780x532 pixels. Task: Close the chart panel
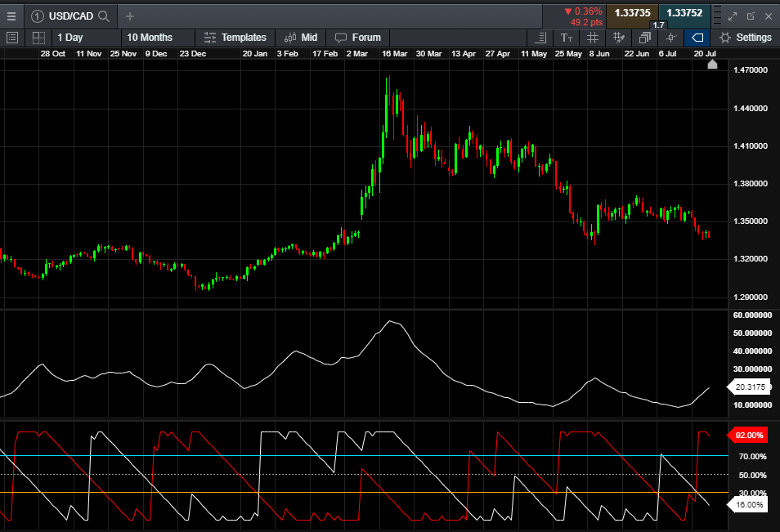(x=769, y=16)
